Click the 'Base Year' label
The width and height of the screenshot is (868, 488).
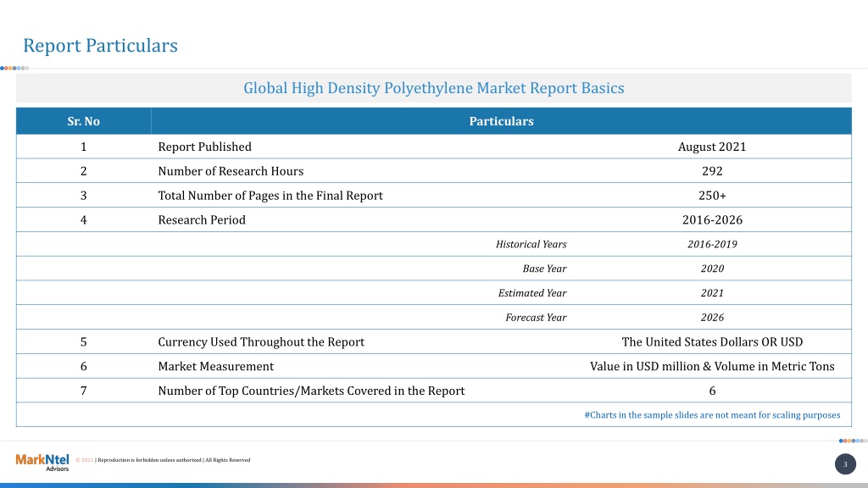pyautogui.click(x=544, y=269)
